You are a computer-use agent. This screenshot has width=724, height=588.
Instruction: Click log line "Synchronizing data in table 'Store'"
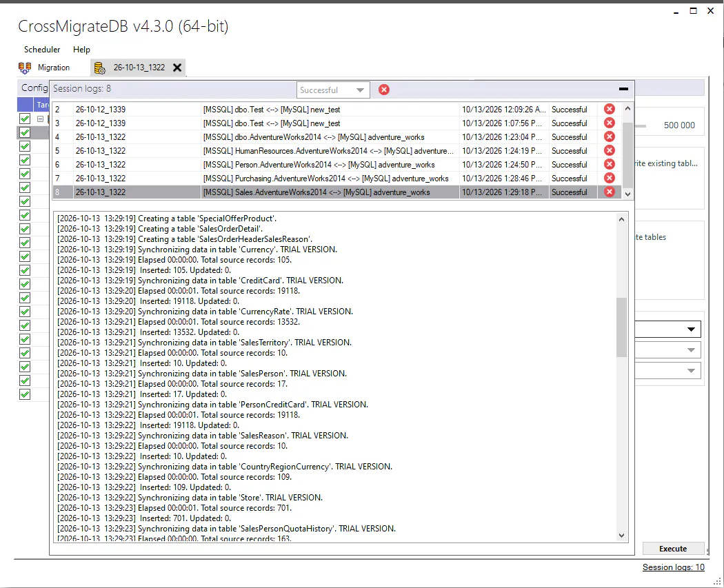tap(190, 498)
